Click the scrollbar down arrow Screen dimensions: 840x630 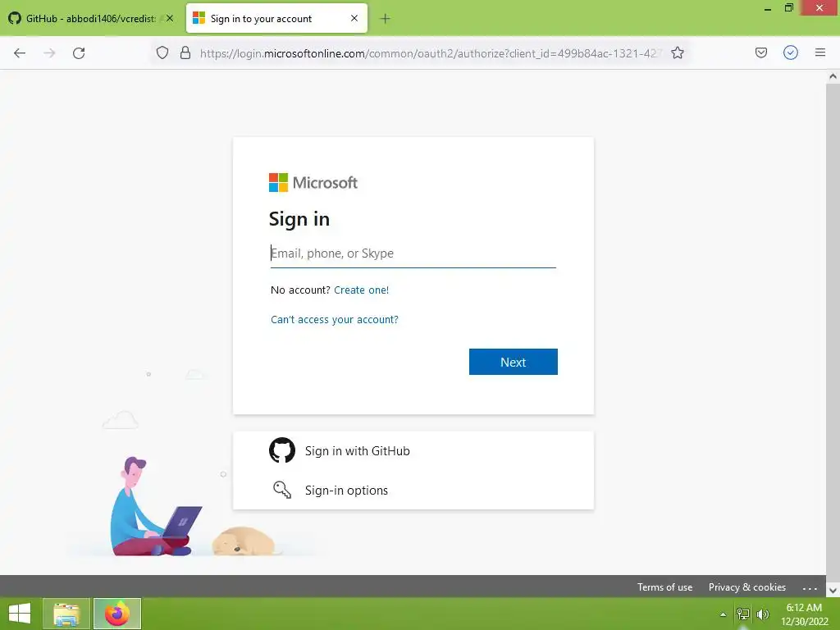pyautogui.click(x=833, y=591)
